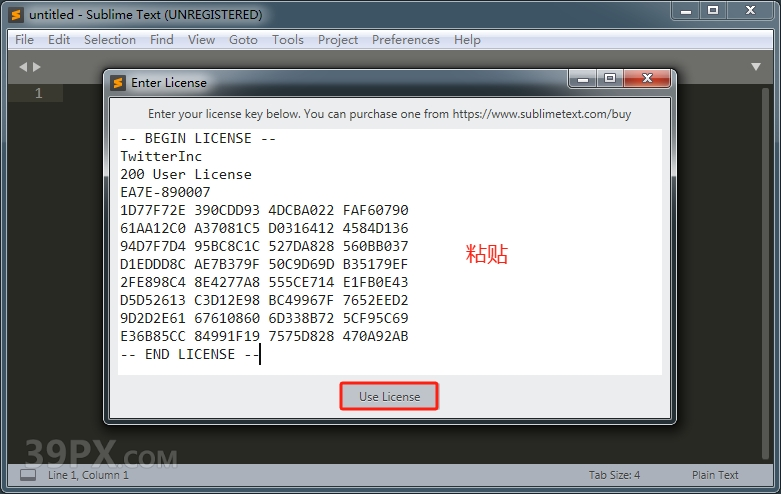Go to previous tab with left arrow
781x494 pixels.
(x=23, y=67)
